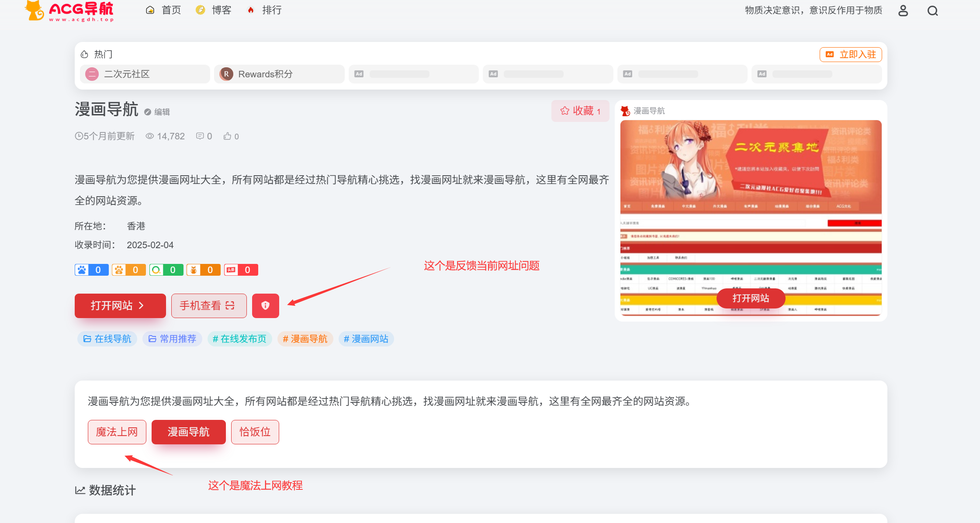Viewport: 980px width, 523px height.
Task: Click the user account icon
Action: (903, 10)
